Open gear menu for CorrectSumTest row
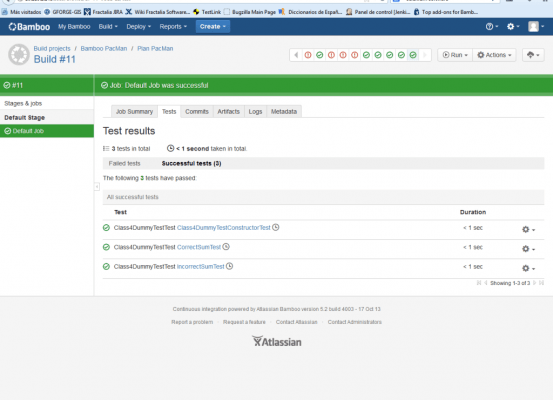 [528, 249]
